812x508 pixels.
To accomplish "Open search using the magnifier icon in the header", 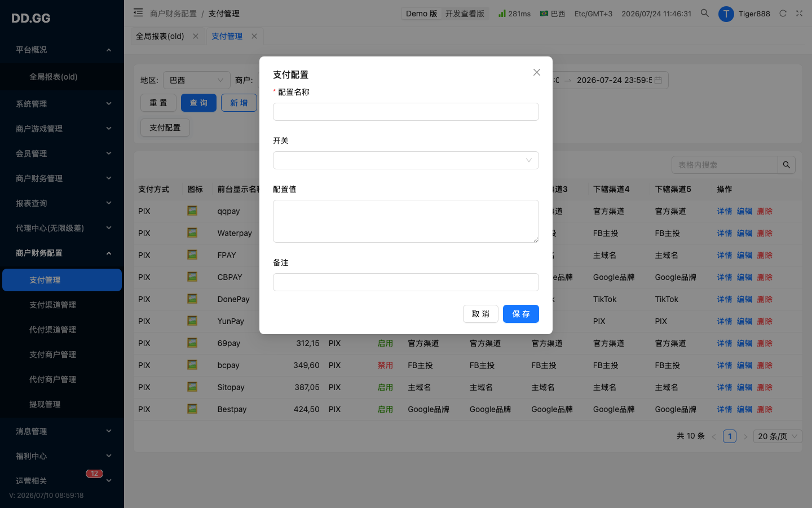I will click(x=704, y=13).
